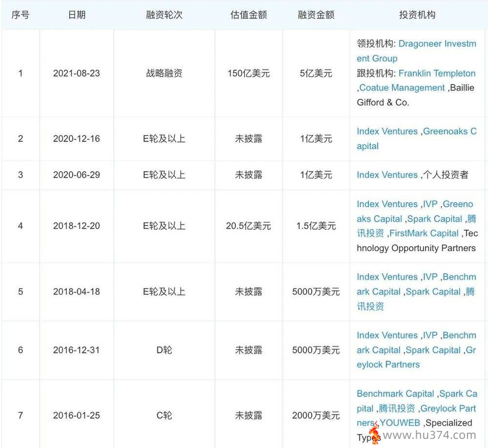The height and width of the screenshot is (448, 488).
Task: Select the 150亿美元 valuation cell
Action: pos(249,74)
